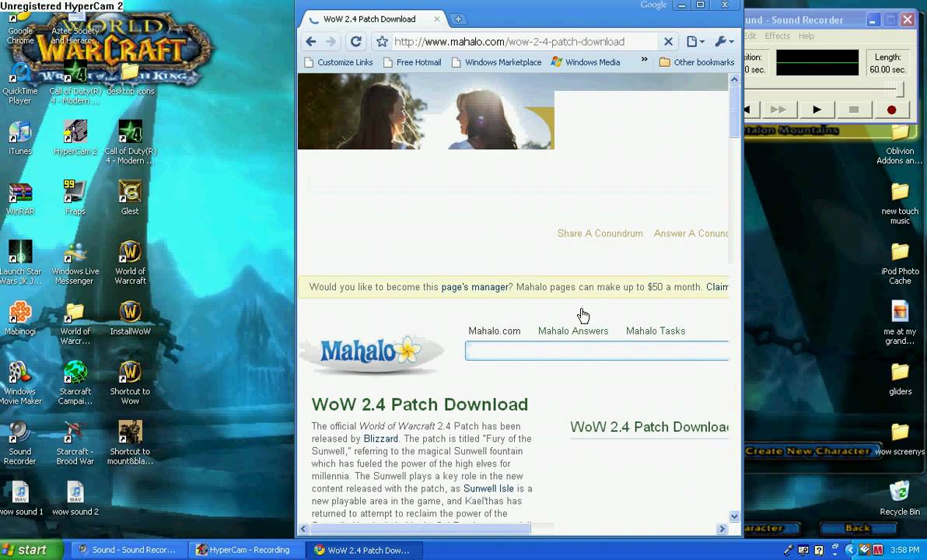Open the Effects menu in Sound Recorder
Image resolution: width=927 pixels, height=560 pixels.
coord(777,35)
